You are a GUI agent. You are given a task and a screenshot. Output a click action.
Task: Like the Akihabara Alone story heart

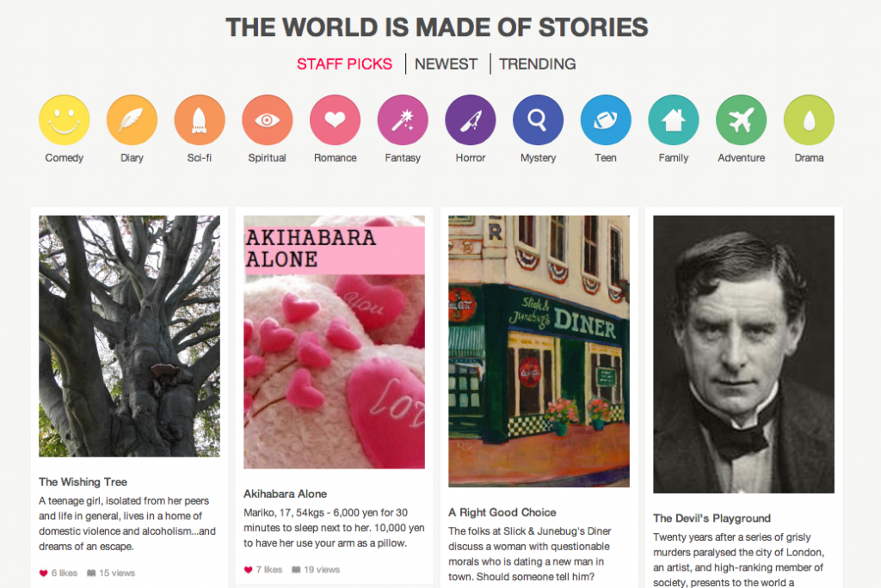[249, 569]
